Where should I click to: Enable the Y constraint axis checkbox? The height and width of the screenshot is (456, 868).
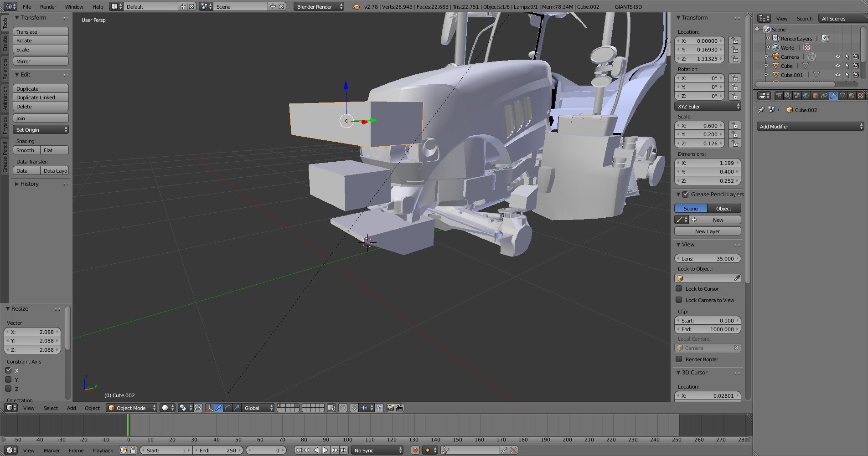[8, 379]
